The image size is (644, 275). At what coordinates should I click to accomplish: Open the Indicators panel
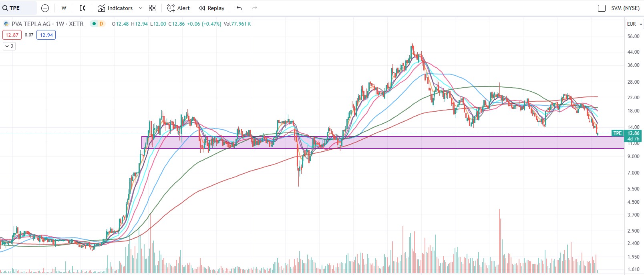115,8
